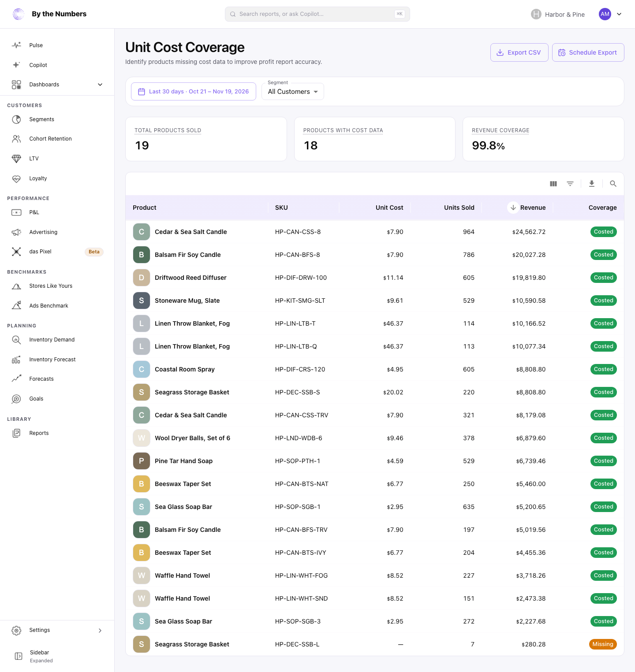Image resolution: width=635 pixels, height=672 pixels.
Task: Click the Total Products Sold label
Action: point(168,130)
